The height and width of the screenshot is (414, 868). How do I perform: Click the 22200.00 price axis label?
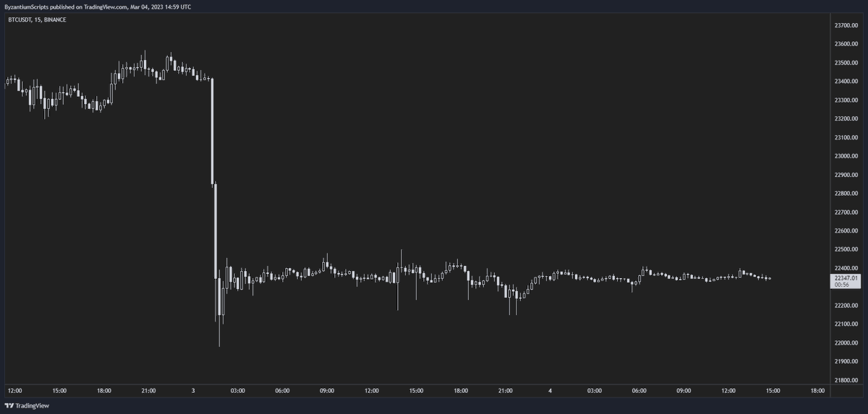846,306
